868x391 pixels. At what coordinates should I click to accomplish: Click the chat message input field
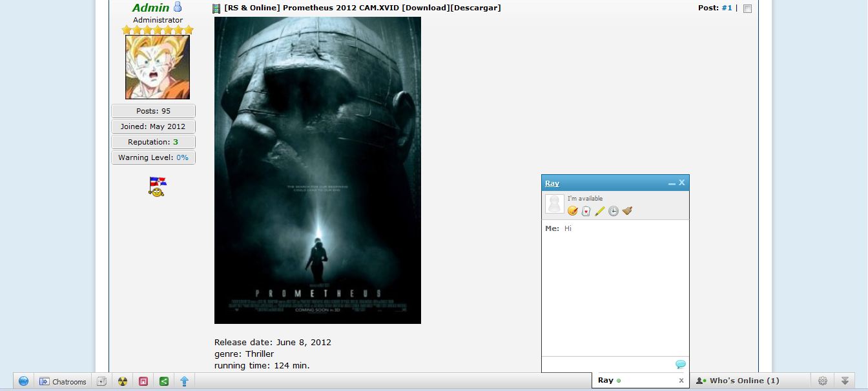tap(608, 365)
